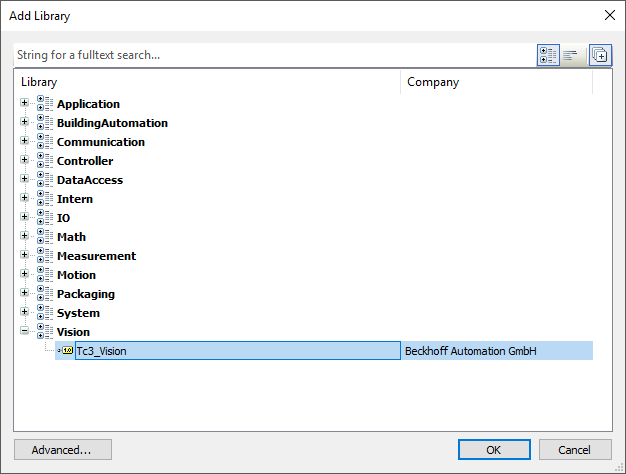Close the Add Library window
626x474 pixels.
610,15
